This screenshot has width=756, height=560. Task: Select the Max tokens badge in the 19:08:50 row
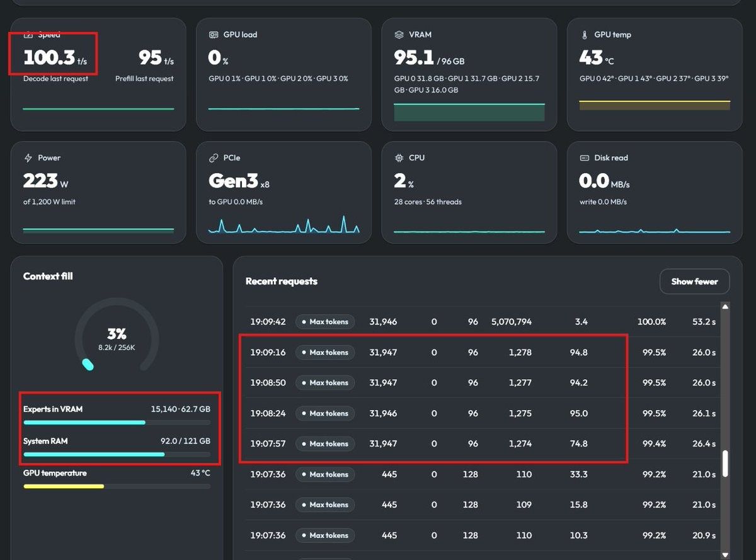[x=325, y=383]
